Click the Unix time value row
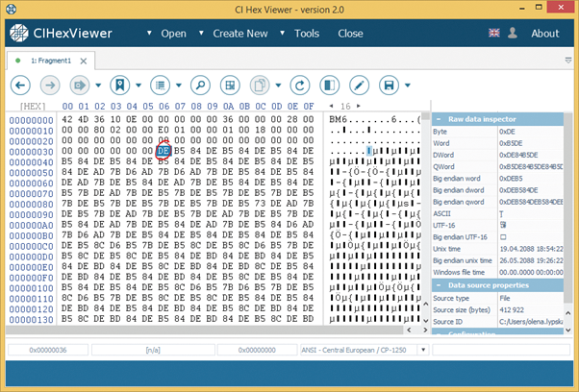The width and height of the screenshot is (579, 392). coord(498,249)
